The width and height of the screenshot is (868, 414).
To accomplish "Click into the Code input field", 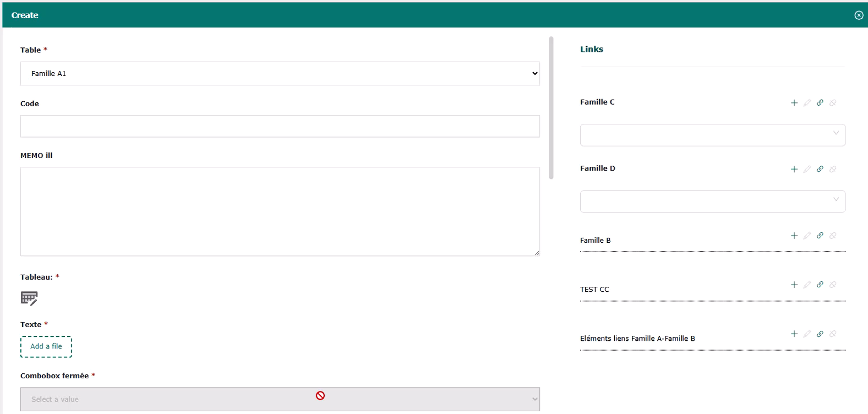I will (x=280, y=126).
